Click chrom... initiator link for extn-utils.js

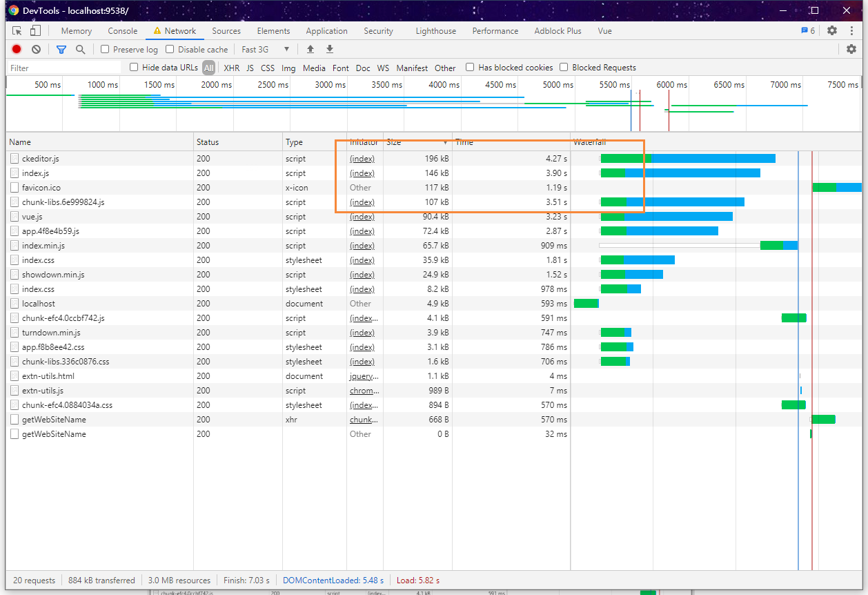coord(364,391)
